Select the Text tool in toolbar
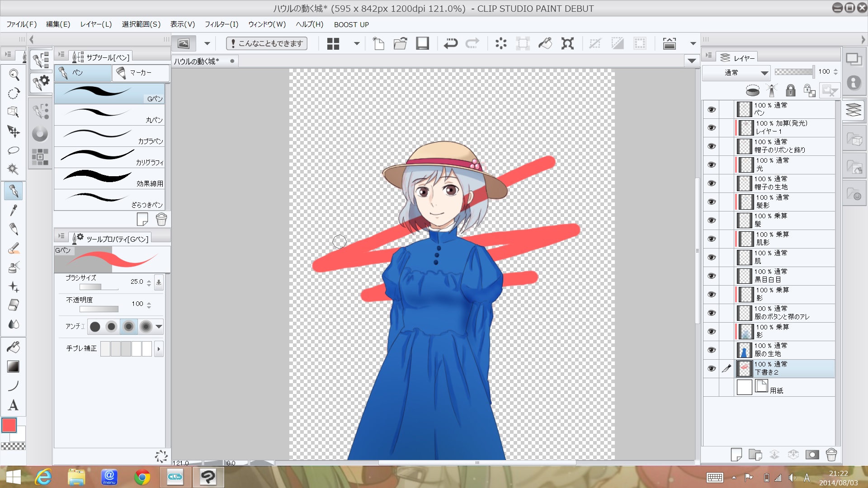868x488 pixels. [x=13, y=405]
